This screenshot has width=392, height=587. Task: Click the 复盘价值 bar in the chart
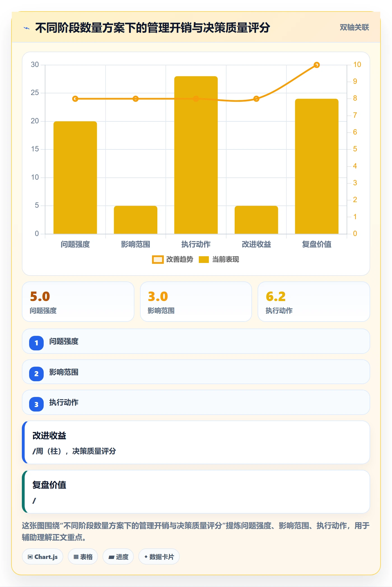pyautogui.click(x=317, y=166)
